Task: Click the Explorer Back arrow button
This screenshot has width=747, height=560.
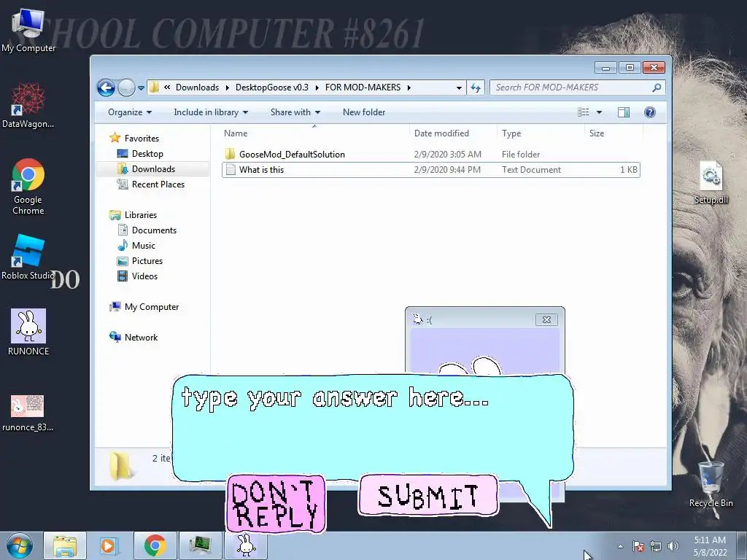Action: (x=106, y=87)
